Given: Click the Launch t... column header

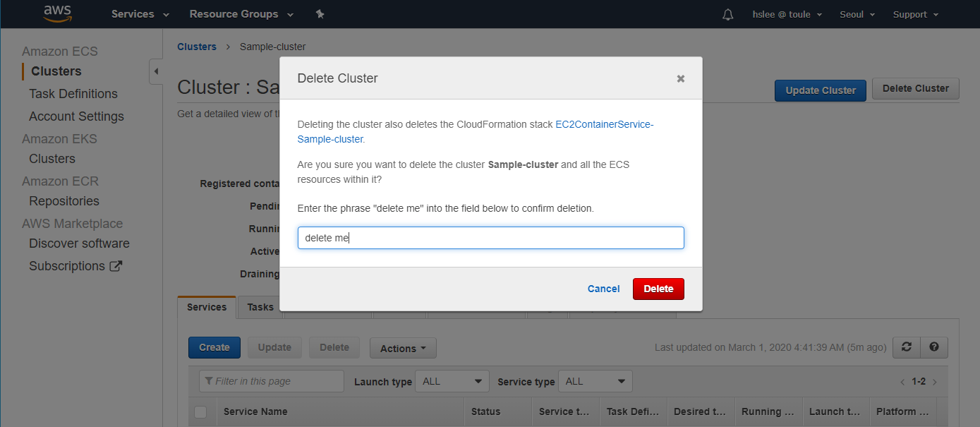Looking at the screenshot, I should point(835,411).
